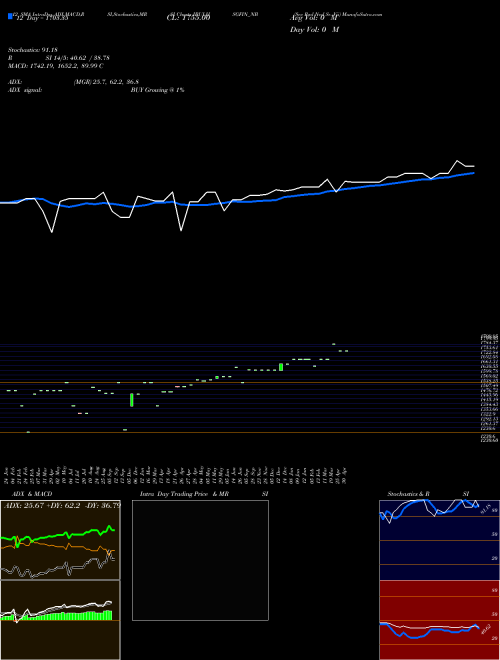Click the 'Avg Vol: 0 M' readout
Viewport: 500px width, 660px height.
point(314,18)
